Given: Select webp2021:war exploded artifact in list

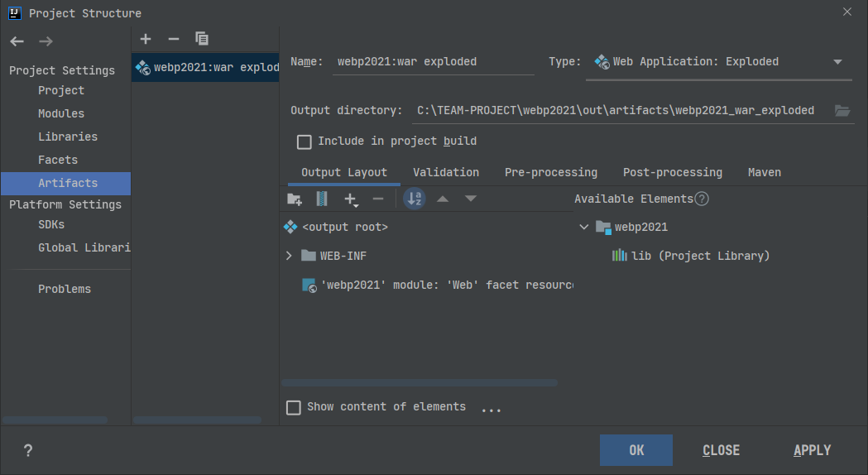Looking at the screenshot, I should [205, 68].
